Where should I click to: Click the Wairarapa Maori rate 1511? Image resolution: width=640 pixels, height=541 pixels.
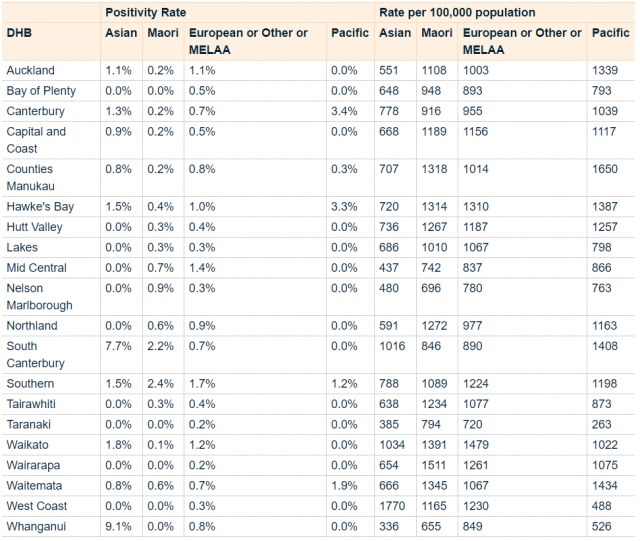coord(433,465)
